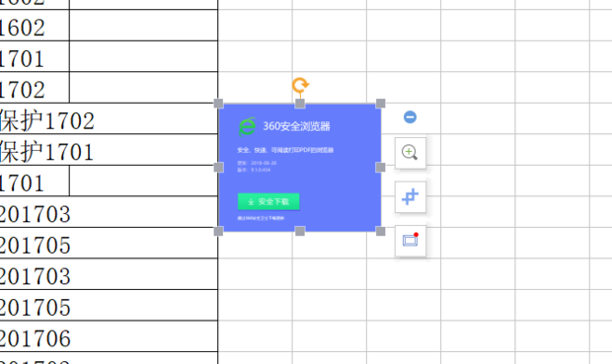Select the cell containing 201706

[x=109, y=336]
